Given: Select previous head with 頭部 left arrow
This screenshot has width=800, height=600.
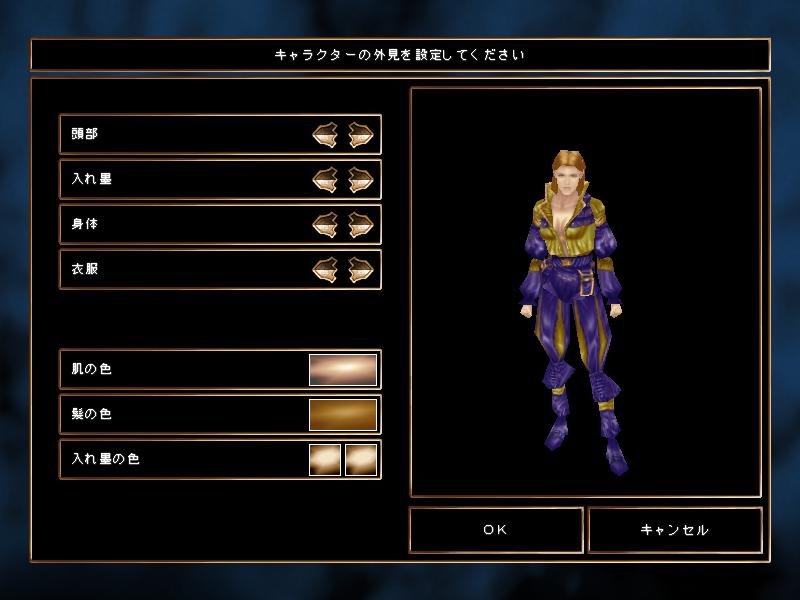Looking at the screenshot, I should [x=325, y=135].
